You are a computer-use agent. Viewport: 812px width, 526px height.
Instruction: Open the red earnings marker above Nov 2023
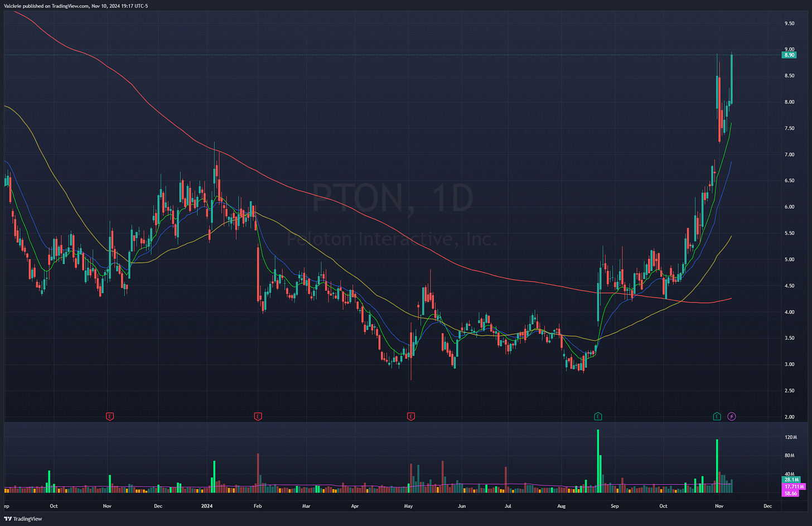click(110, 416)
